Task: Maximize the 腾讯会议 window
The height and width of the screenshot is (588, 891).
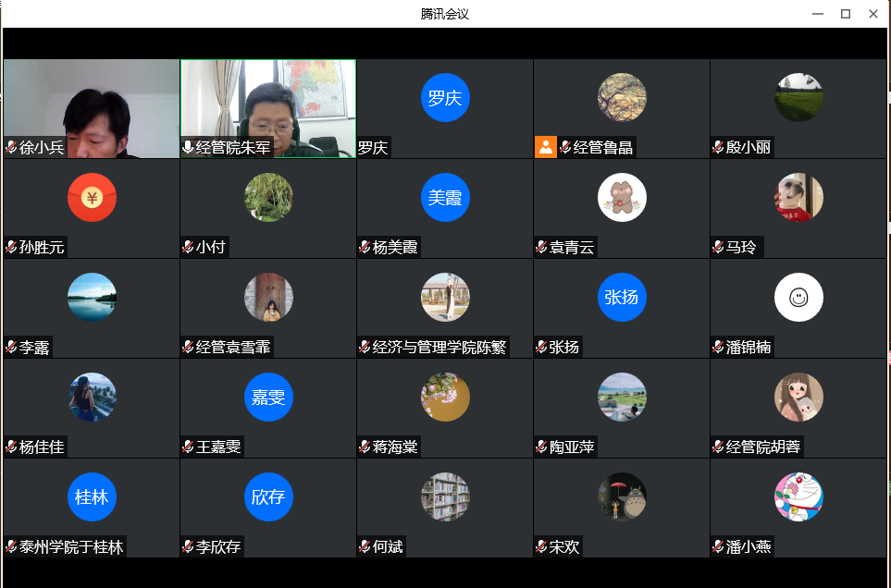Action: tap(845, 14)
